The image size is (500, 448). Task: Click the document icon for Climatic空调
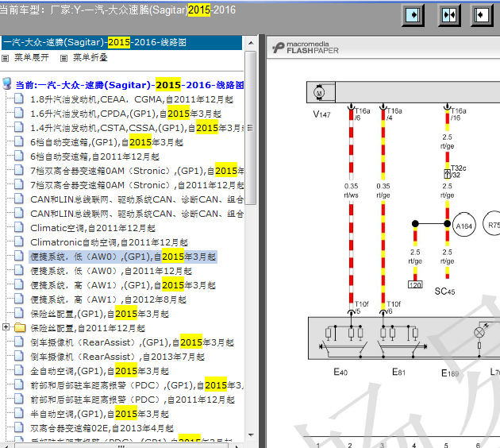click(19, 227)
